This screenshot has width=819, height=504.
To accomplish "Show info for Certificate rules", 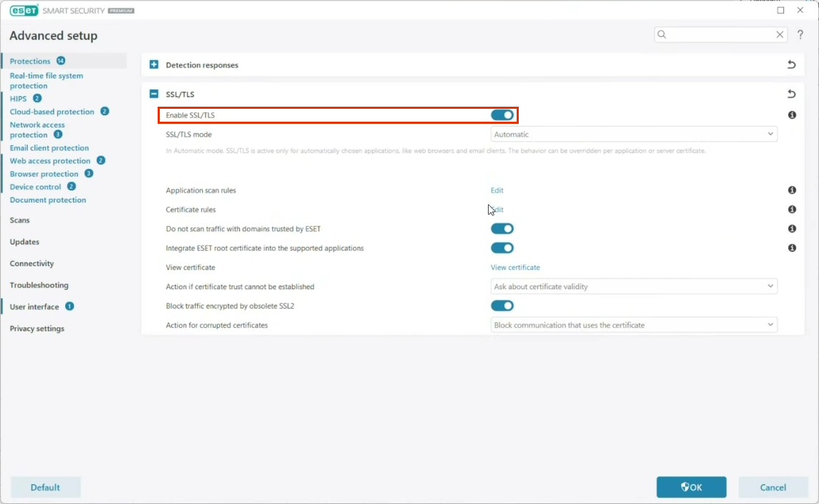I will pos(792,209).
